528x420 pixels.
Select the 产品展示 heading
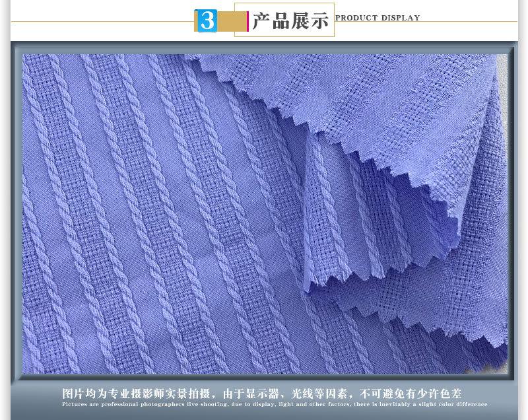(x=290, y=21)
